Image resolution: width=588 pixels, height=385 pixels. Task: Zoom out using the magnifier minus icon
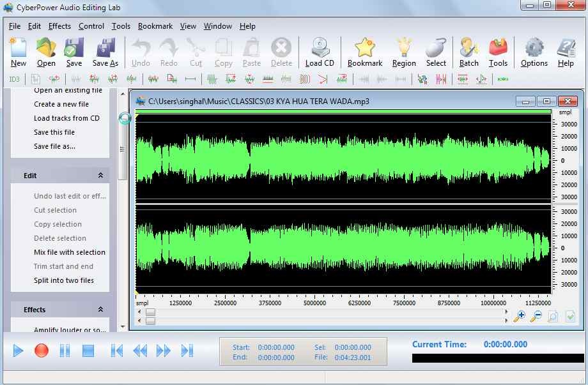coord(536,316)
